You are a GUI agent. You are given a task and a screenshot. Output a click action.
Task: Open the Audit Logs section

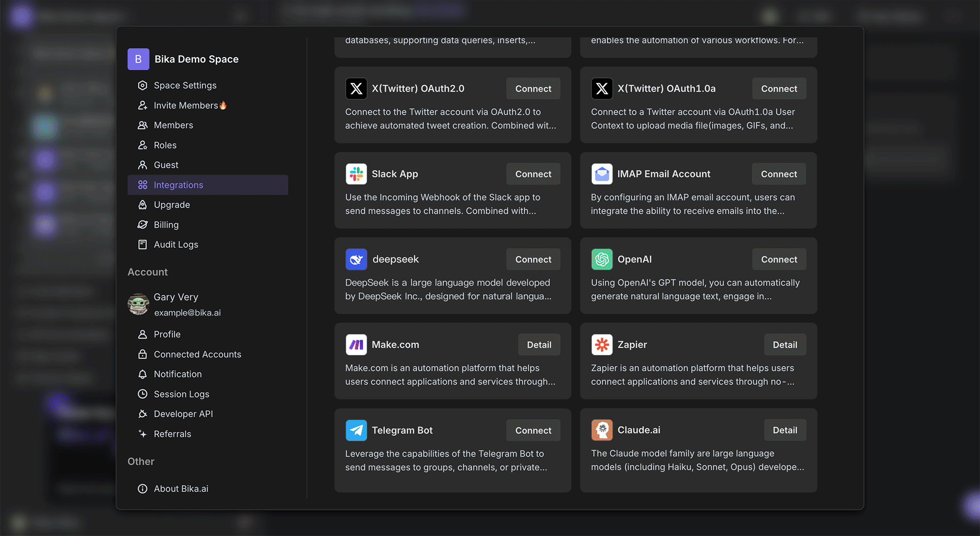[x=176, y=244]
